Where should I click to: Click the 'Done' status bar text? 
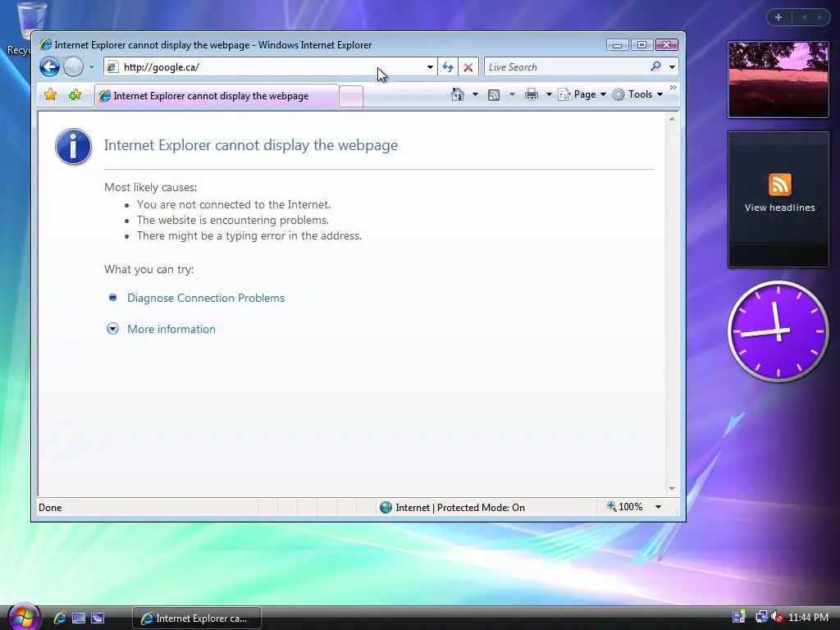coord(50,507)
